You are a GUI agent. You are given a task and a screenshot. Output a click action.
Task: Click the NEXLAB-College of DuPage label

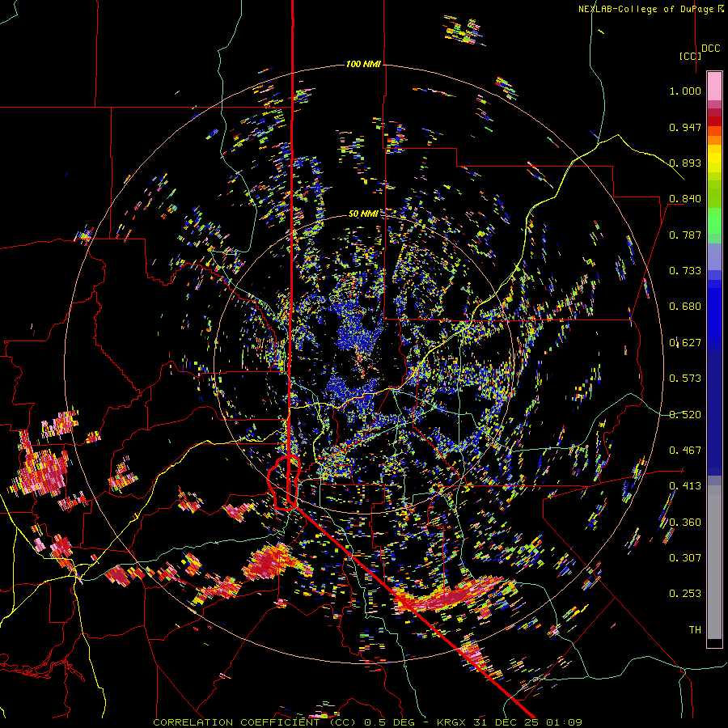(x=650, y=9)
